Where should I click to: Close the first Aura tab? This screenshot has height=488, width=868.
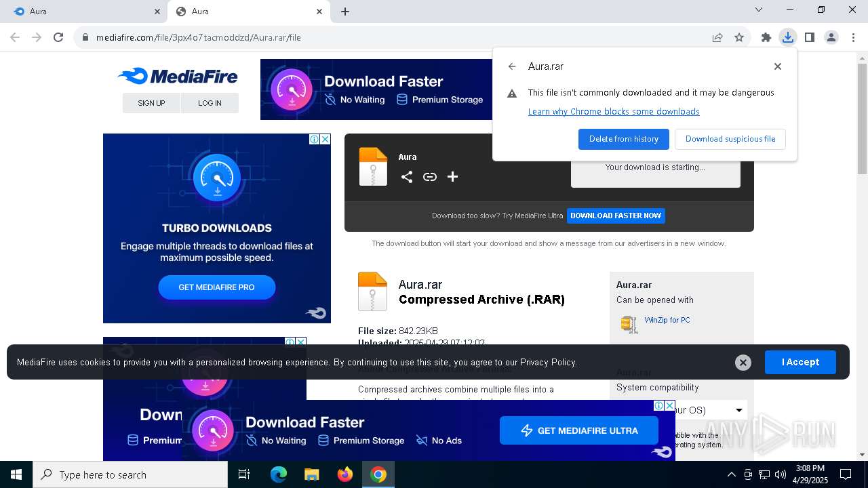click(157, 12)
